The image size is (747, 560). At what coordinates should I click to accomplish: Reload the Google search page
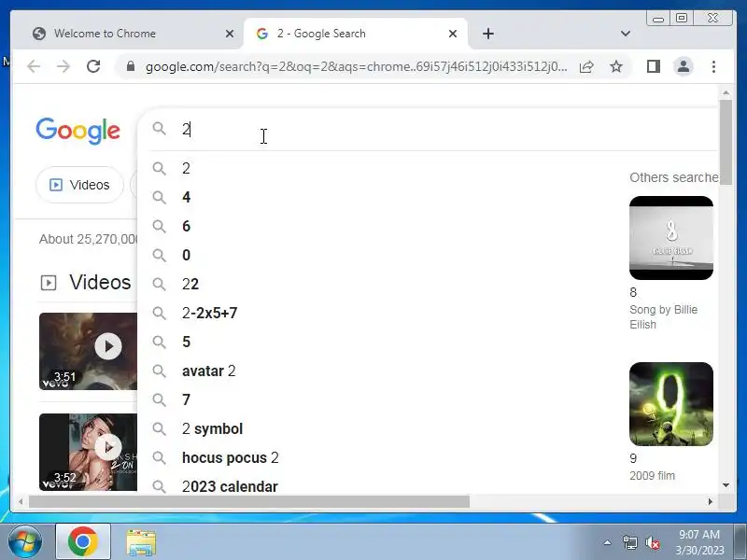point(93,66)
